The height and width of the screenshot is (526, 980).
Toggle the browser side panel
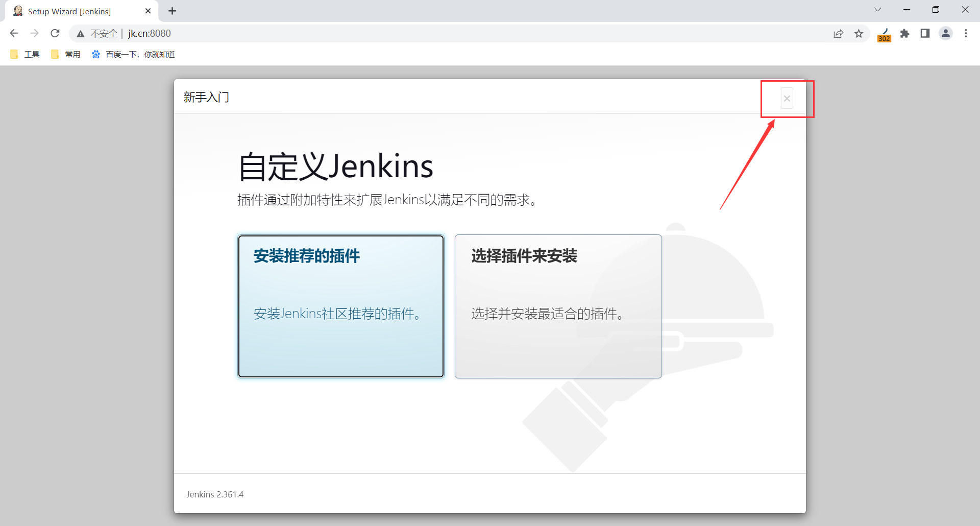click(925, 34)
